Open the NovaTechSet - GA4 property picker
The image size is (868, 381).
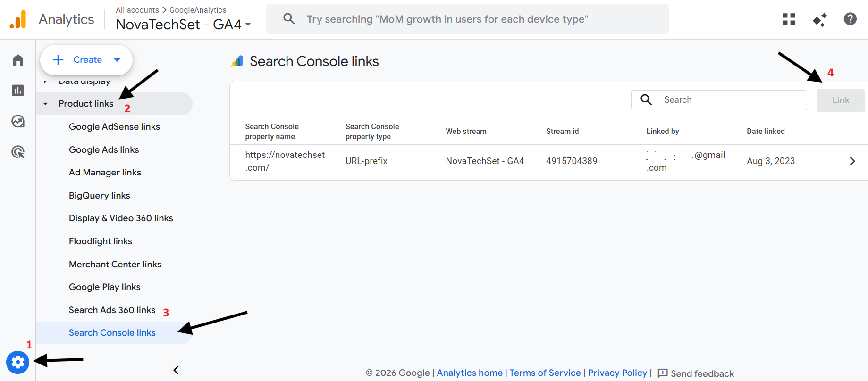[184, 25]
